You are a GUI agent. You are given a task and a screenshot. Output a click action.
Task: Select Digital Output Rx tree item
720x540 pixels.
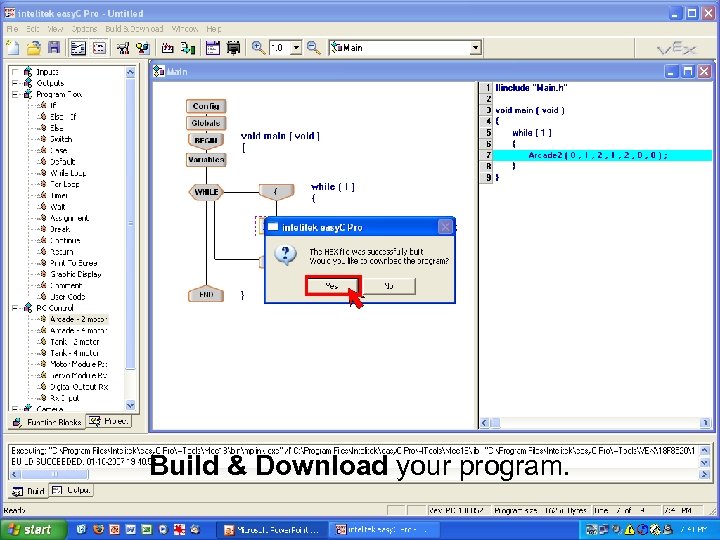(x=79, y=387)
